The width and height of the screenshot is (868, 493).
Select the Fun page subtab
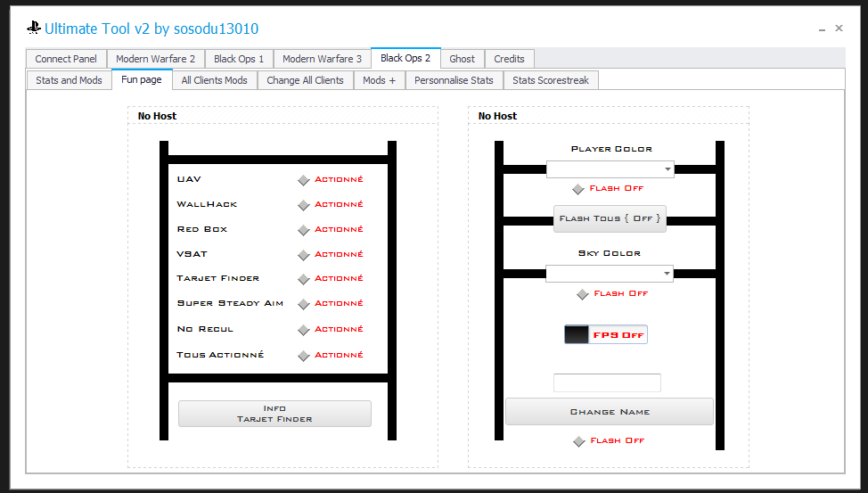142,79
